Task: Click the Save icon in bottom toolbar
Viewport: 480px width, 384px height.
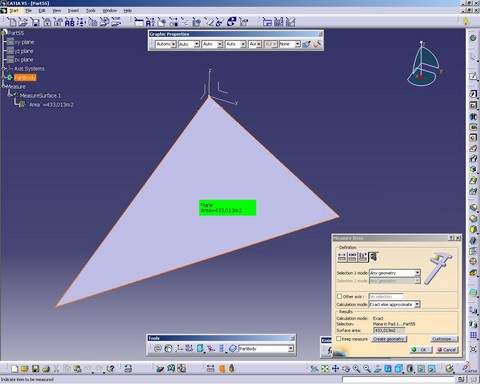Action: click(35, 368)
